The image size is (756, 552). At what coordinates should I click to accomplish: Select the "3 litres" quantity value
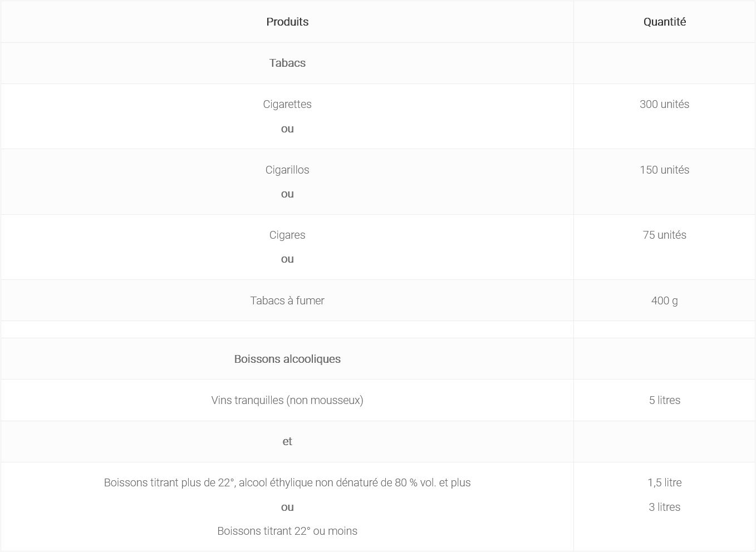664,507
